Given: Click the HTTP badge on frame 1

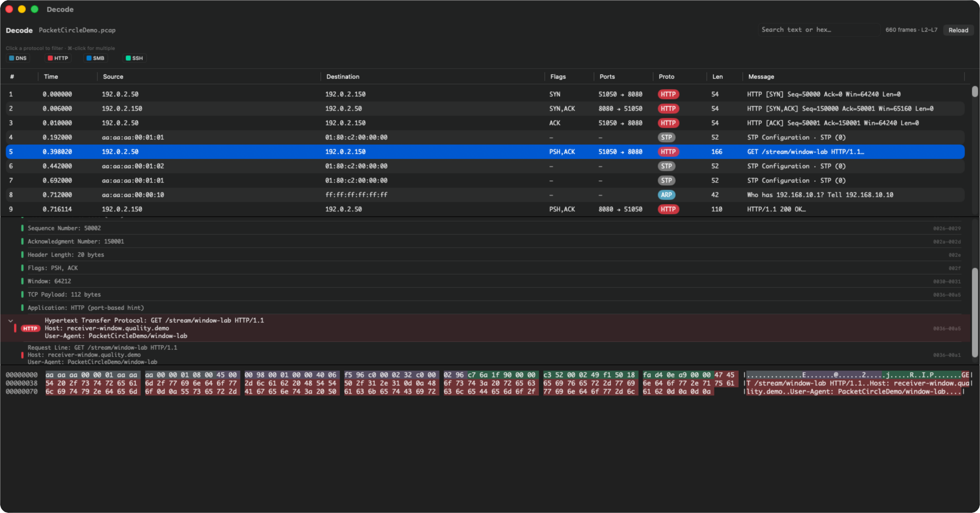Looking at the screenshot, I should coord(668,94).
